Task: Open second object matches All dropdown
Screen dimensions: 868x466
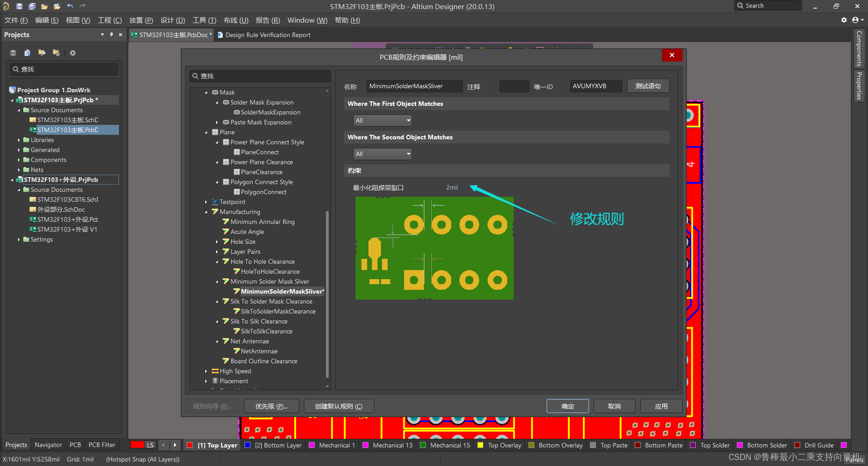Action: coord(382,154)
